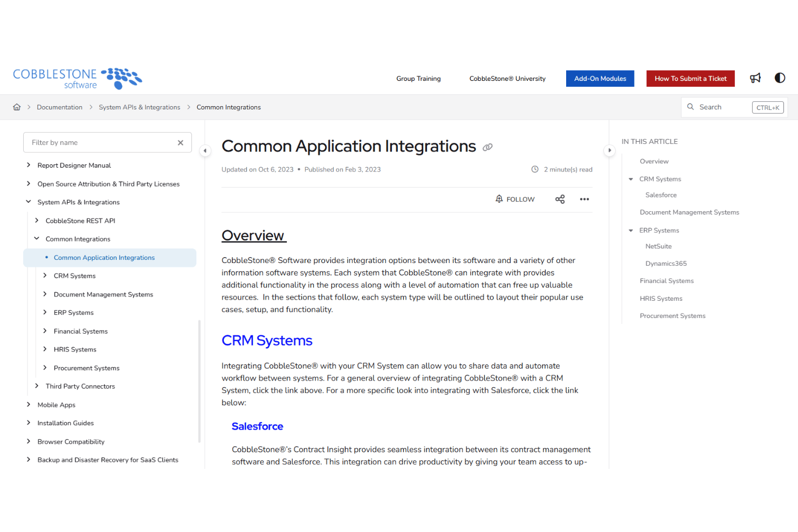The image size is (798, 532).
Task: Jump to Financial Systems in article outline
Action: [667, 281]
